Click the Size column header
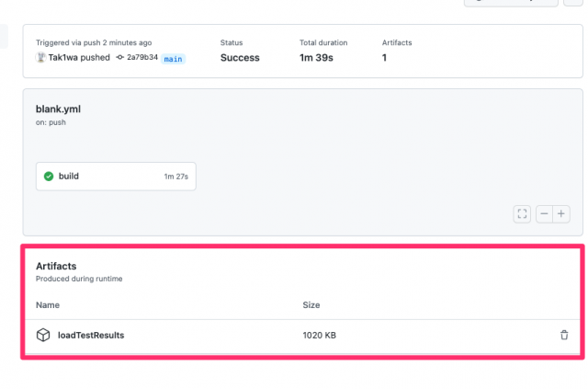This screenshot has height=389, width=588. click(x=311, y=305)
